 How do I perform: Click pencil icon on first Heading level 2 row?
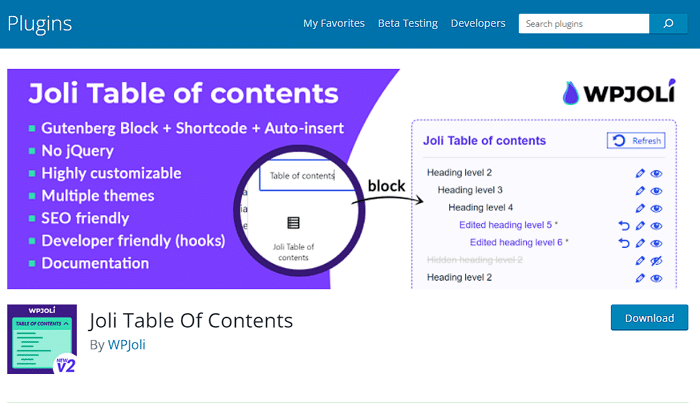[x=640, y=173]
